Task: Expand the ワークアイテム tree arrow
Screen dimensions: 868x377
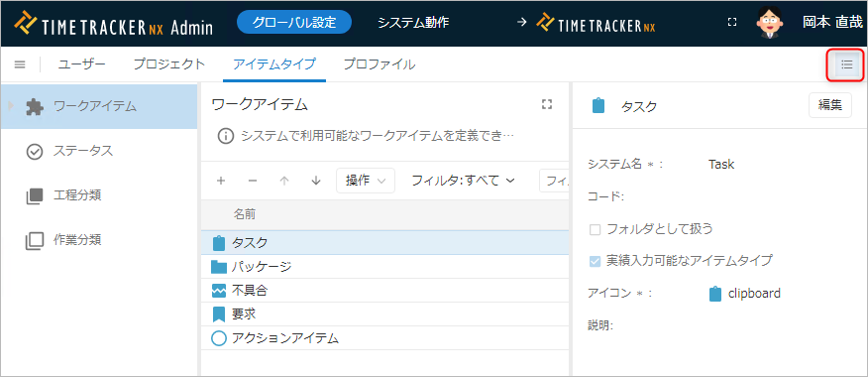Action: click(11, 105)
